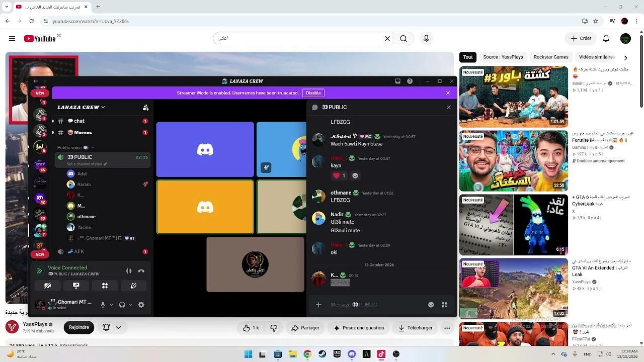Deafen with the headphones icon

point(122,305)
